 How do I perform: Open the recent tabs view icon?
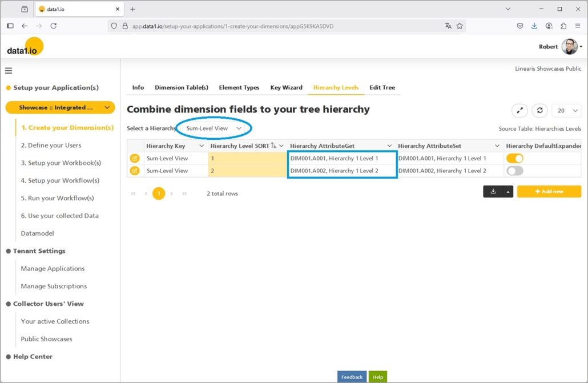pyautogui.click(x=25, y=9)
